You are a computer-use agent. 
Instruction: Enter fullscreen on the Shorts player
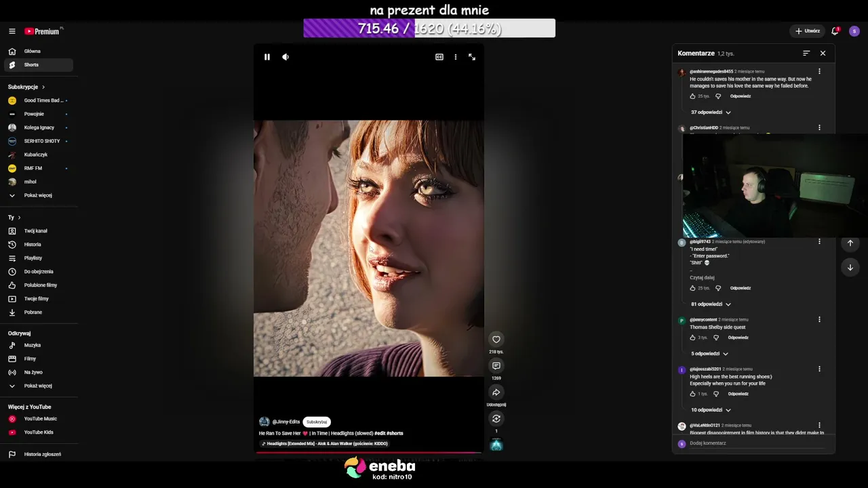(x=472, y=57)
